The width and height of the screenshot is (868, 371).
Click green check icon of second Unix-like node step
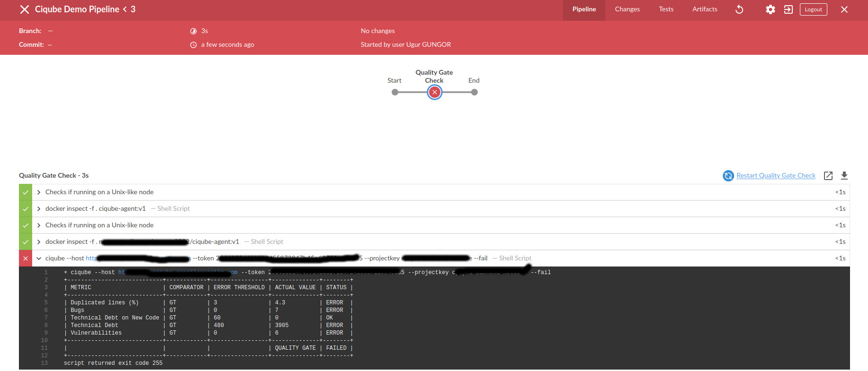coord(26,225)
